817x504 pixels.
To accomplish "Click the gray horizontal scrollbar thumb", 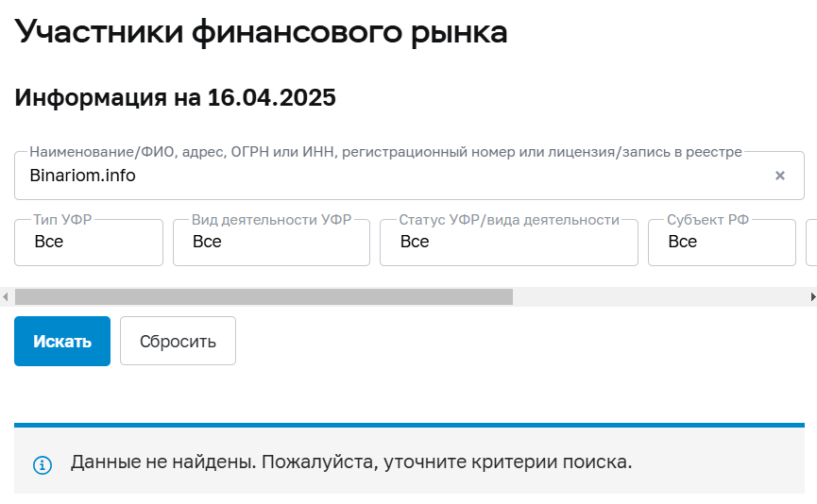I will click(264, 296).
